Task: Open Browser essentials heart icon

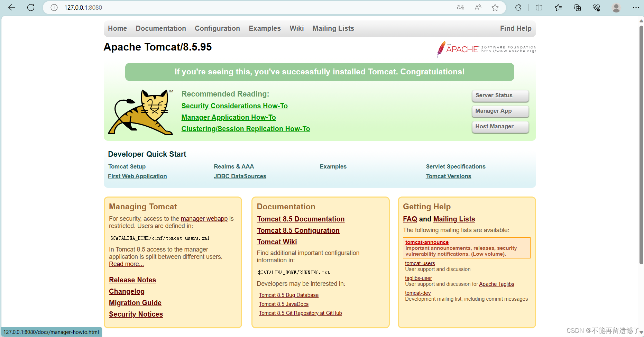Action: 596,8
